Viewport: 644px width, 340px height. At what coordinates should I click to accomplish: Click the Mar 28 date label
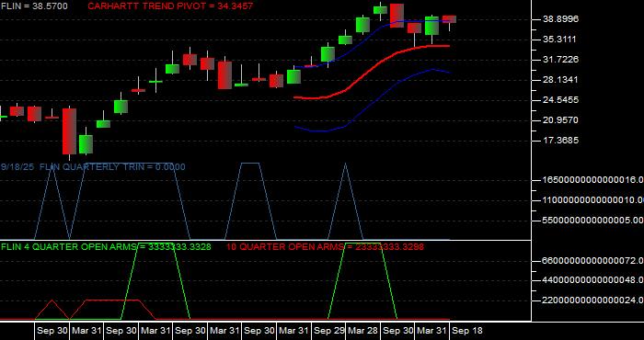[363, 331]
